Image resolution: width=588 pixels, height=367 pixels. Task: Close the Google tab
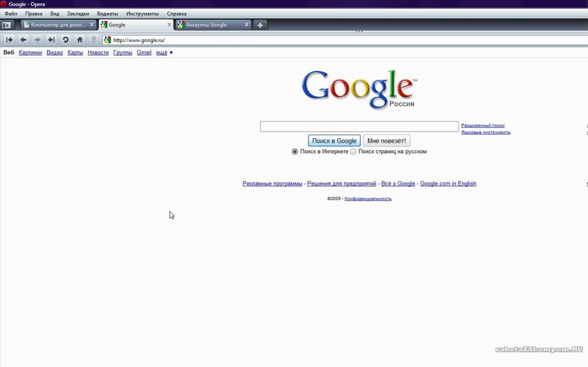point(169,25)
